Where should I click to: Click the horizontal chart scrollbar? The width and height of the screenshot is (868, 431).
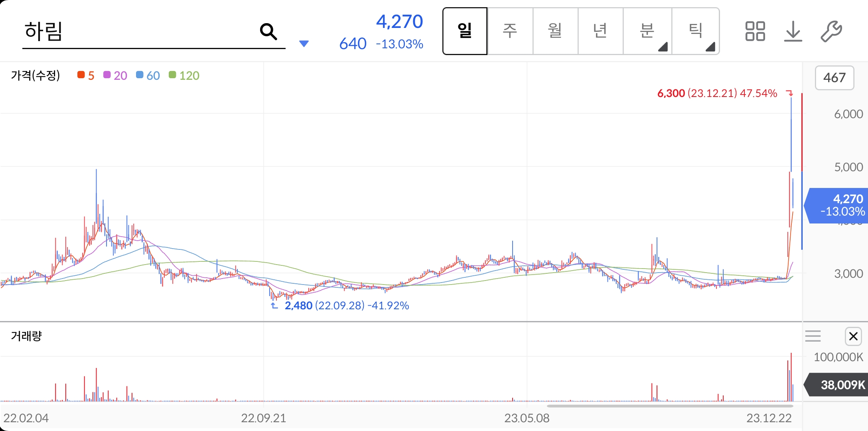pyautogui.click(x=670, y=406)
